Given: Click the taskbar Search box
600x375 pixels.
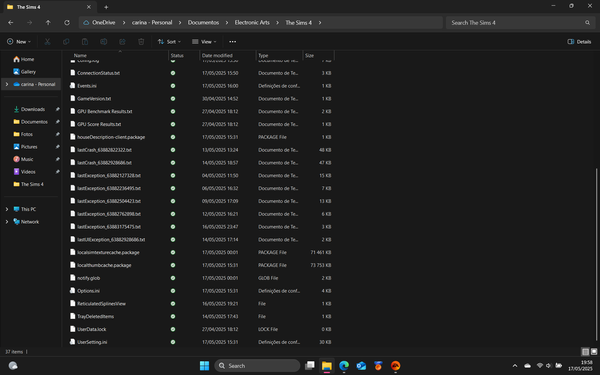Looking at the screenshot, I should pyautogui.click(x=257, y=366).
